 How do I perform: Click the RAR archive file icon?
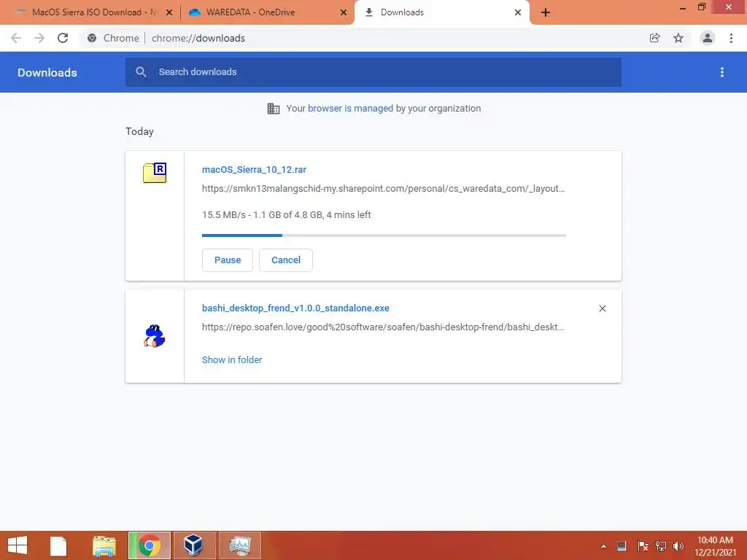coord(155,173)
